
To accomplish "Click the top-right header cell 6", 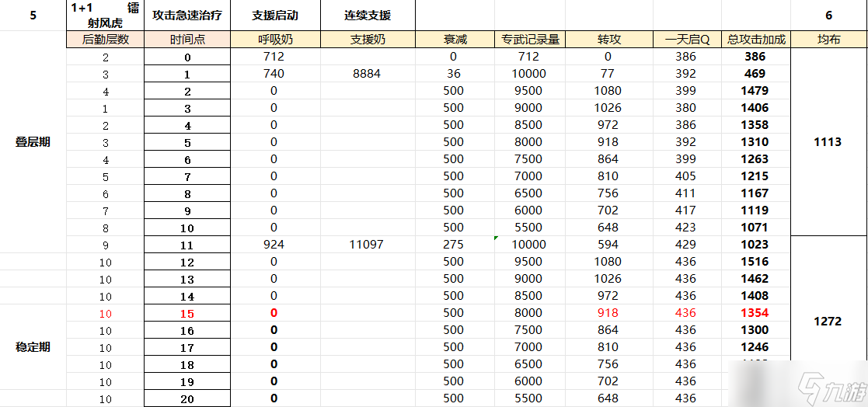I will pos(828,16).
